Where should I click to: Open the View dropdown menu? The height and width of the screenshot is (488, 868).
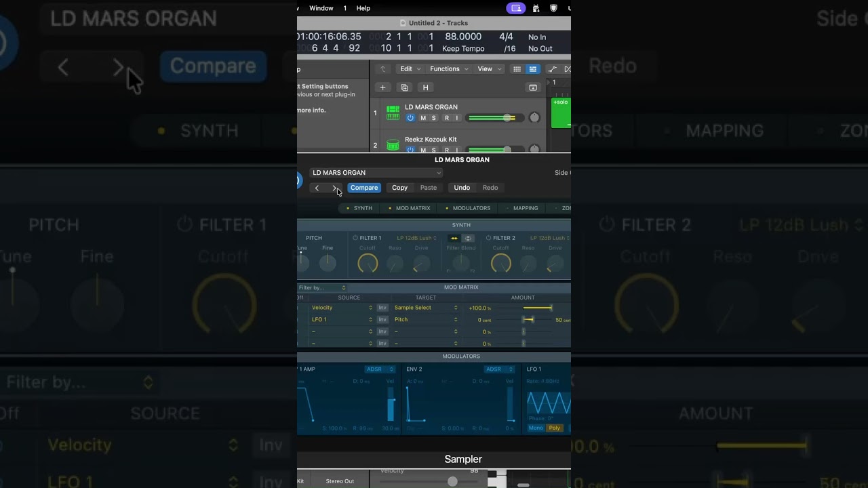tap(490, 69)
